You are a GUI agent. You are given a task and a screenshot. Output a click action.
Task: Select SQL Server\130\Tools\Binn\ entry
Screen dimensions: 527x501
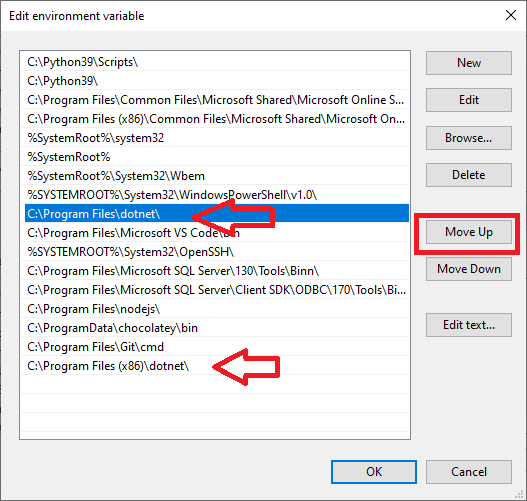[x=215, y=270]
